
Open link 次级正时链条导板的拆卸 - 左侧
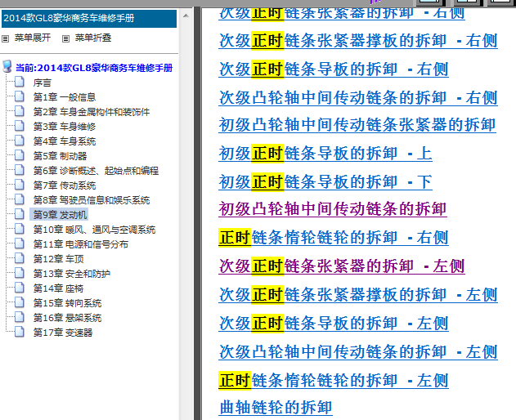tap(334, 324)
